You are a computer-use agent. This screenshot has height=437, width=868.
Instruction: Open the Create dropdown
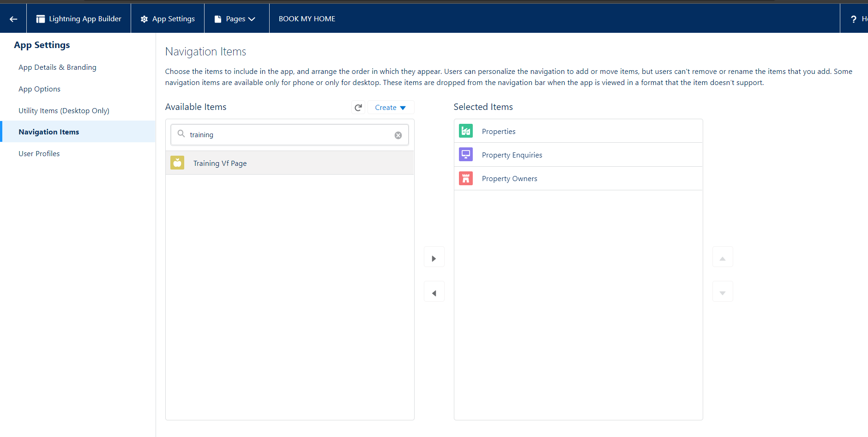coord(390,108)
